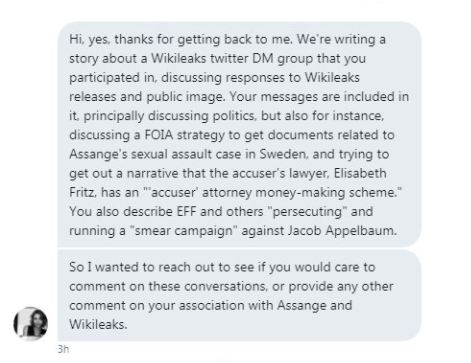Click 'thanks for getting back to me' text
471x363 pixels.
[203, 40]
